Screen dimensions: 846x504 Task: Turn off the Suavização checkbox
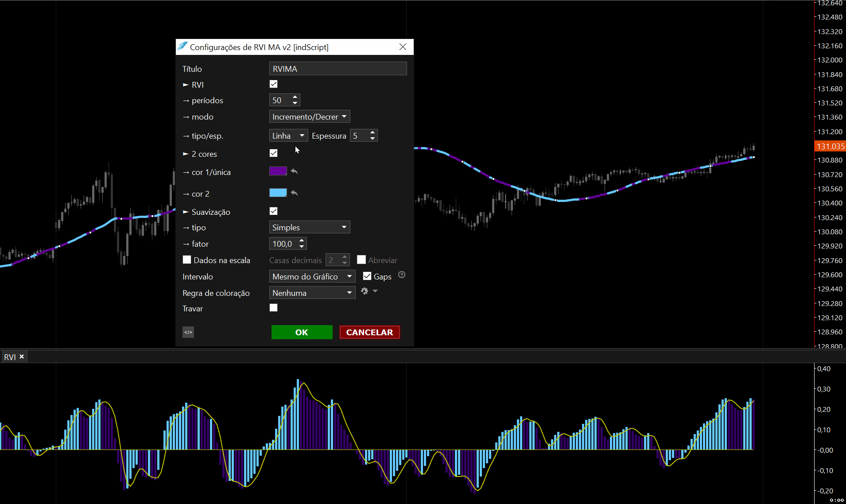[x=274, y=211]
